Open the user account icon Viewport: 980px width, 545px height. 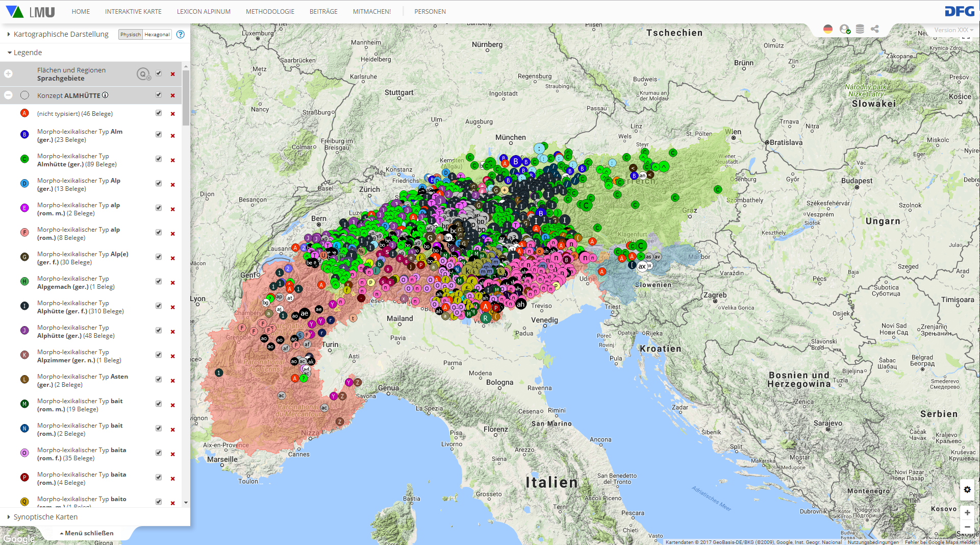844,29
